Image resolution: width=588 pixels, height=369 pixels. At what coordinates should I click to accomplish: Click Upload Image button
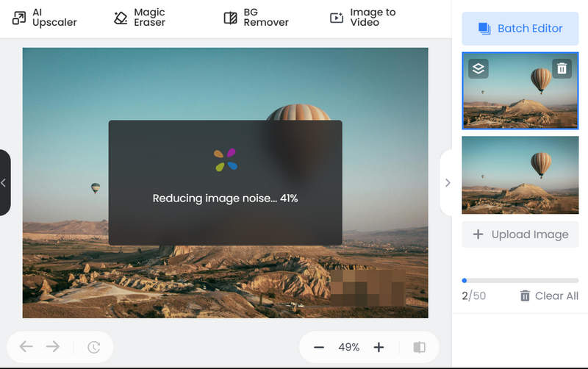[520, 234]
